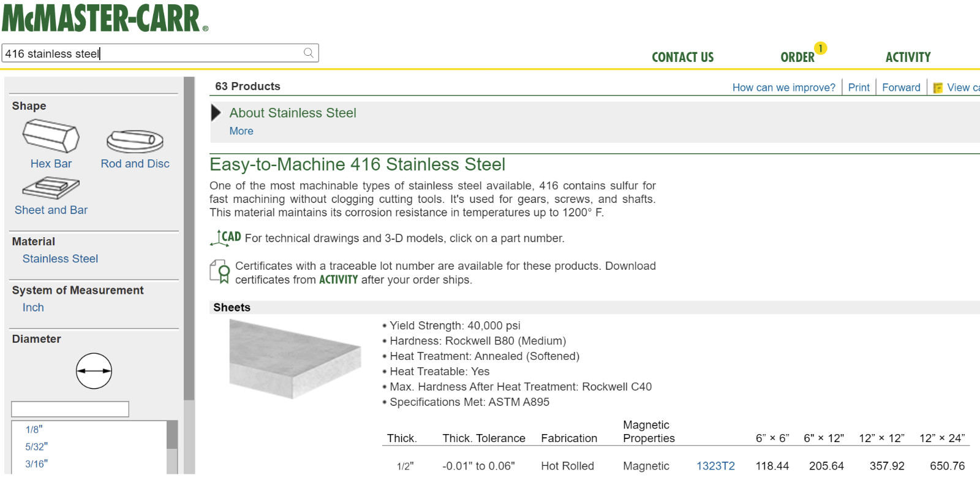Select 5/32" diameter option

36,447
